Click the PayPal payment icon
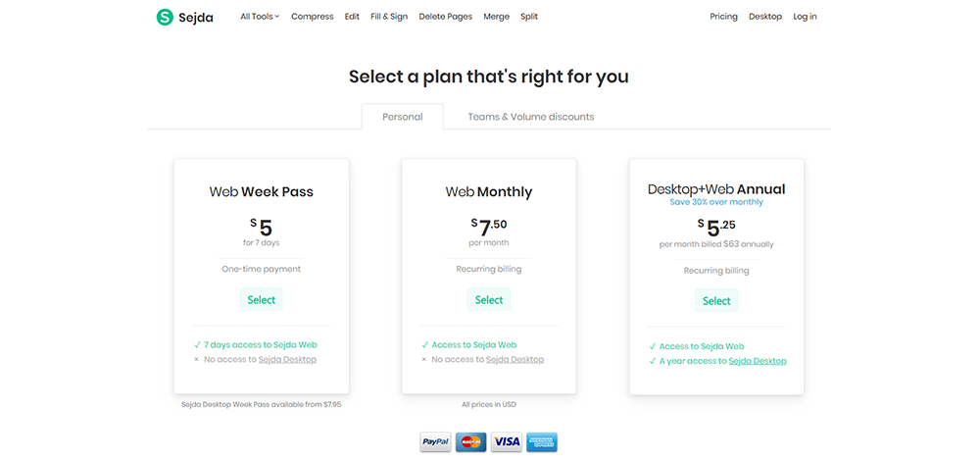The width and height of the screenshot is (980, 463). pos(435,442)
